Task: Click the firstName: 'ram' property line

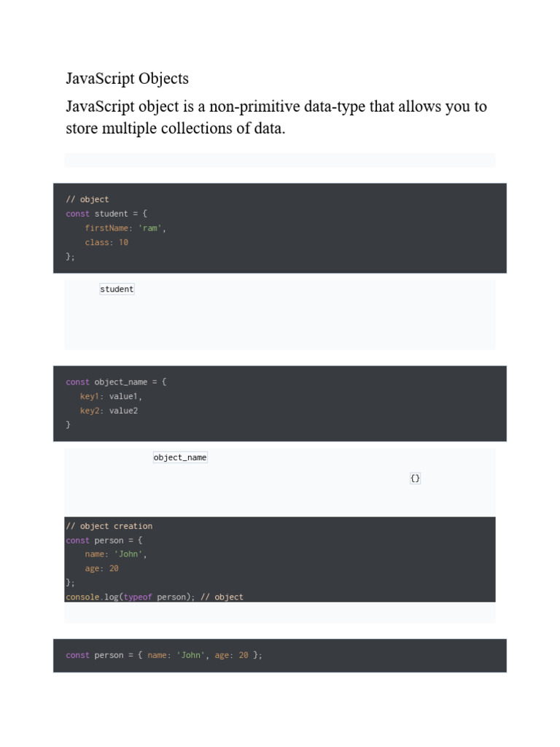Action: click(125, 228)
